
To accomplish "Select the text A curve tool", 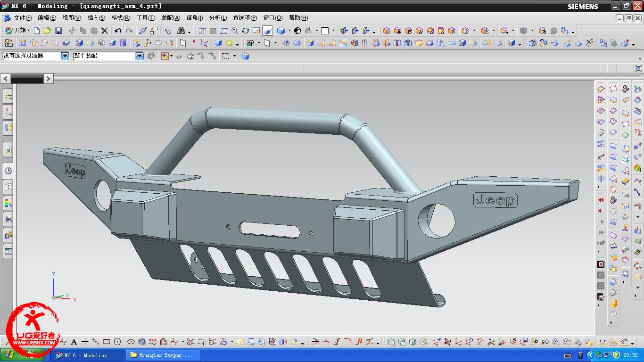I will 74,342.
